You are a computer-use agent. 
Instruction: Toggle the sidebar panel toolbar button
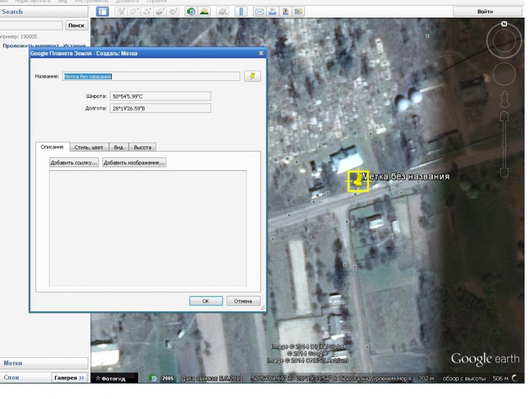[x=102, y=12]
